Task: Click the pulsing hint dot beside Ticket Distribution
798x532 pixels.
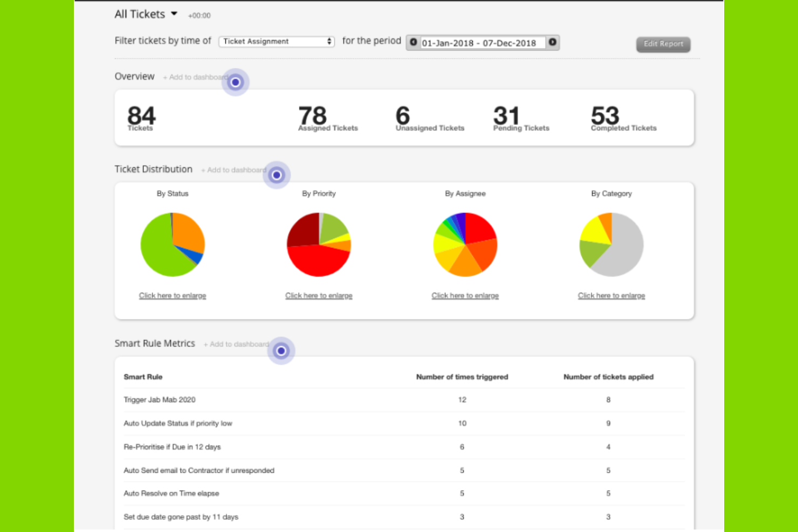Action: coord(277,175)
